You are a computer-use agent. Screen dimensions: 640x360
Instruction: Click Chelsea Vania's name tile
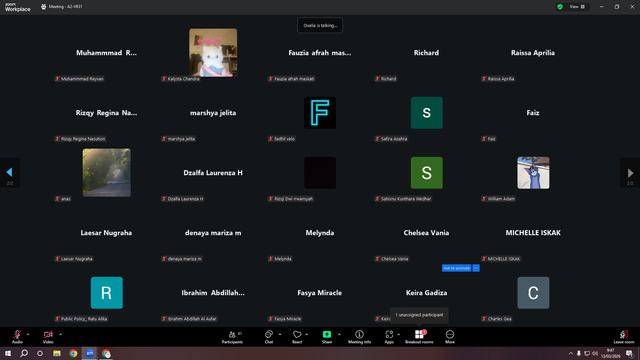(426, 233)
